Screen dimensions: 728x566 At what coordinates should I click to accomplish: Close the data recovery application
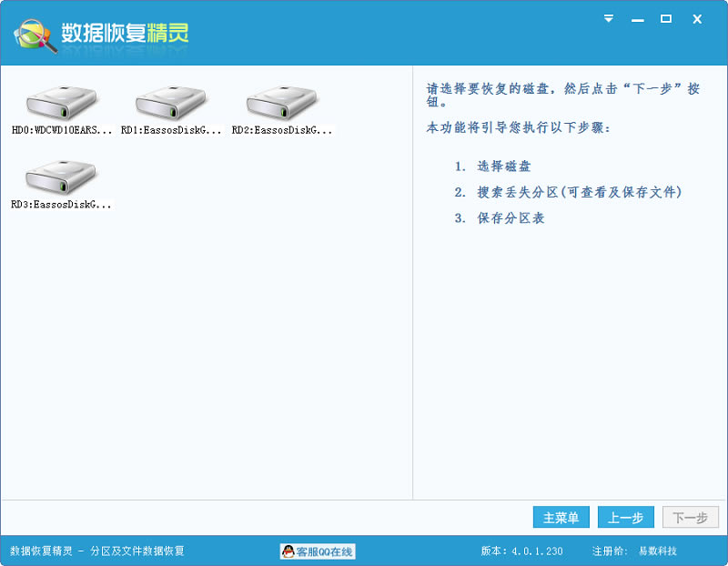click(697, 18)
